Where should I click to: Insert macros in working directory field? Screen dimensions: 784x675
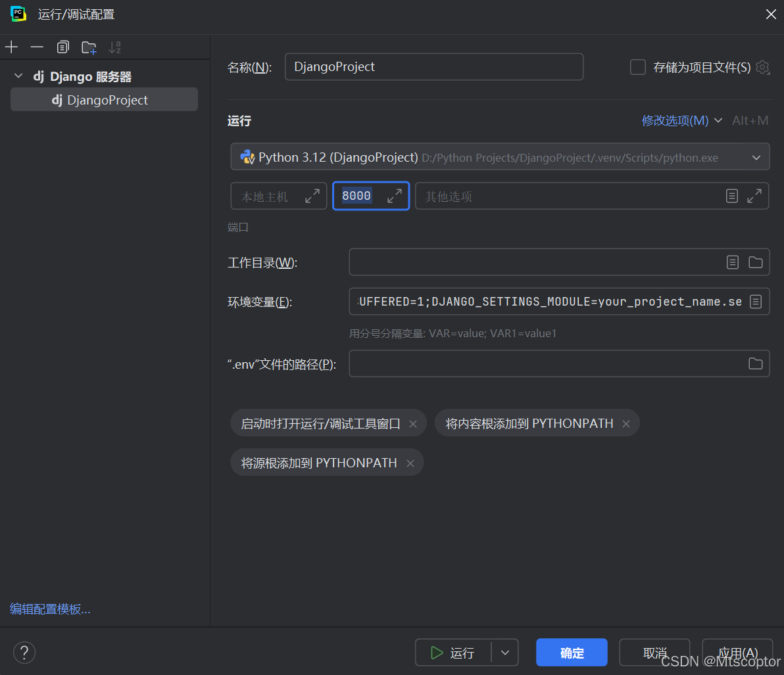pos(733,262)
